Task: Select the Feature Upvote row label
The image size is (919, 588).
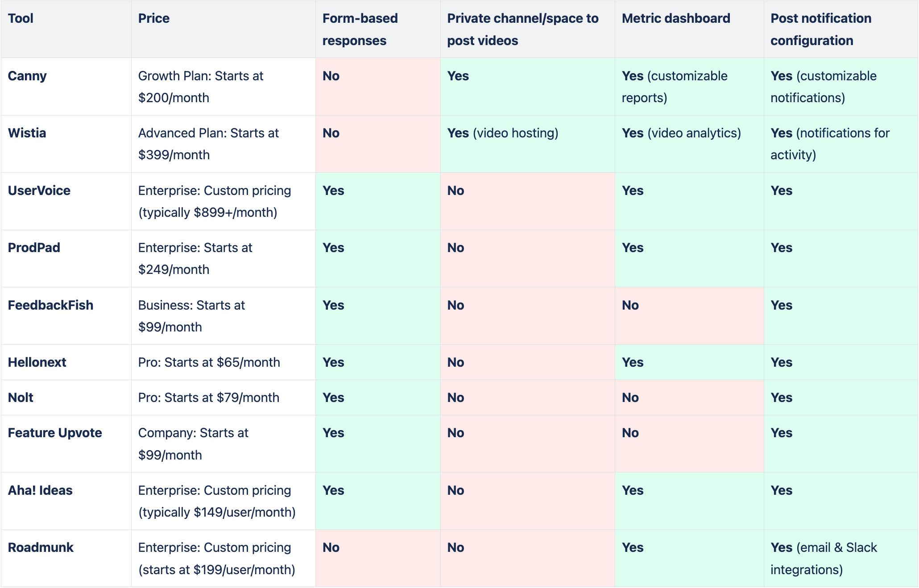Action: pyautogui.click(x=55, y=433)
